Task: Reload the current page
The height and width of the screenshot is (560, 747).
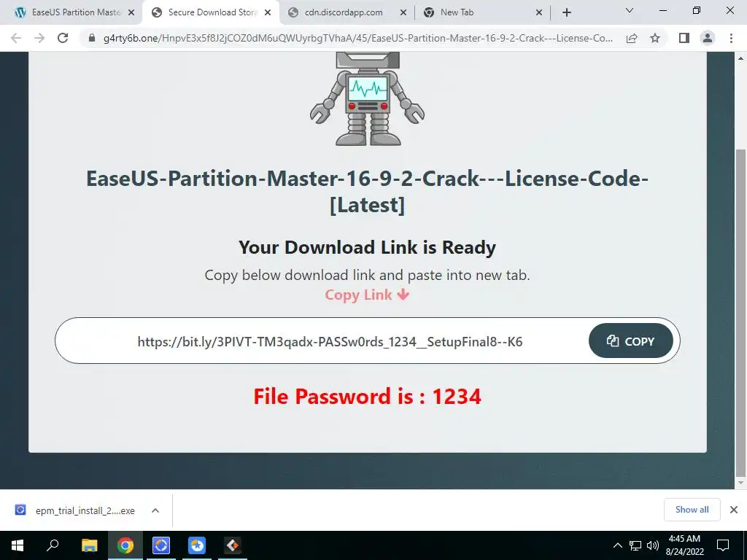Action: coord(63,38)
